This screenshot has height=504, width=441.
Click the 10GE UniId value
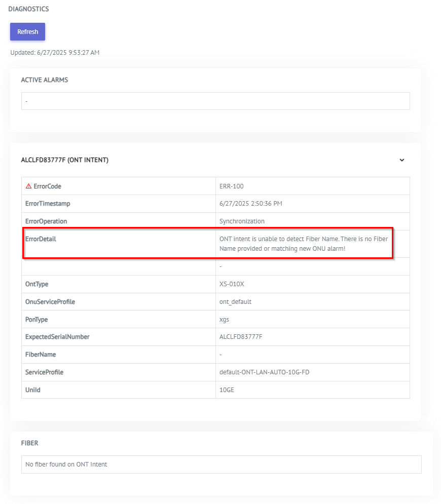click(x=227, y=390)
